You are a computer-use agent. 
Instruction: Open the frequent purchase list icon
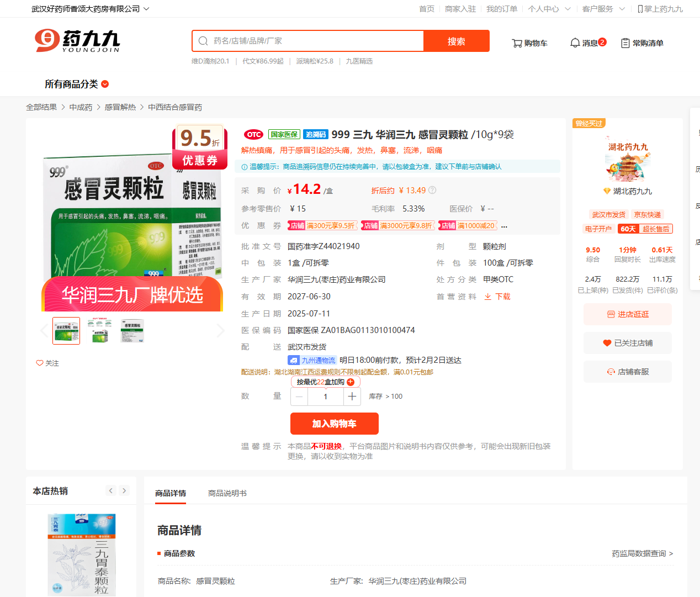[x=625, y=43]
